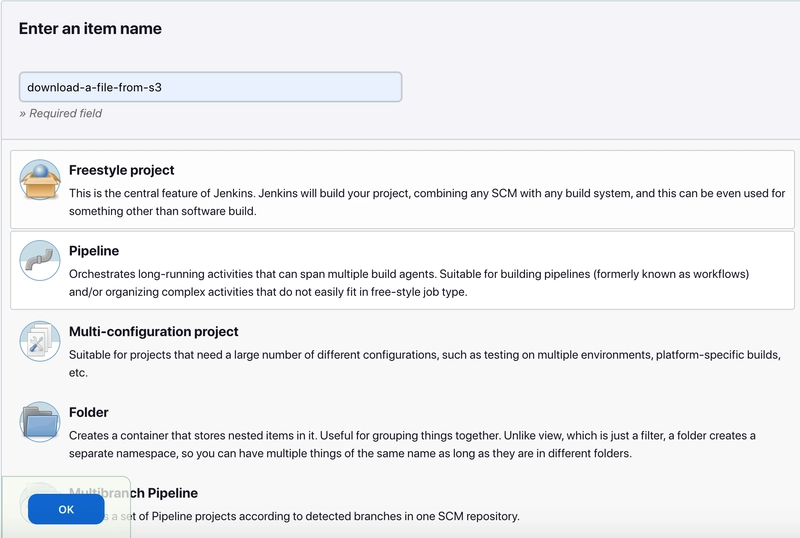Select the Folder icon
Viewport: 800px width, 538px height.
coord(40,422)
